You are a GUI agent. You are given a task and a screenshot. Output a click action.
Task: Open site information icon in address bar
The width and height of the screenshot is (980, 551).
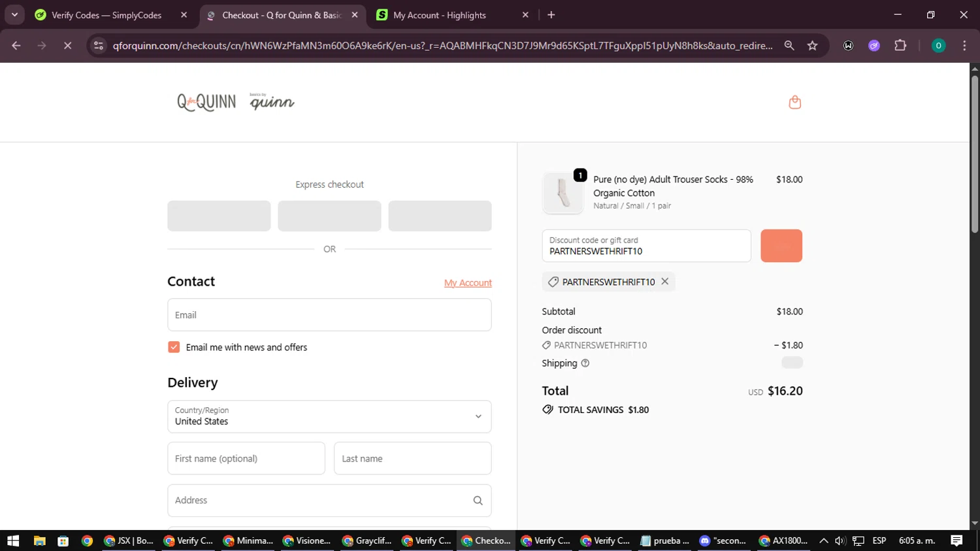point(99,45)
